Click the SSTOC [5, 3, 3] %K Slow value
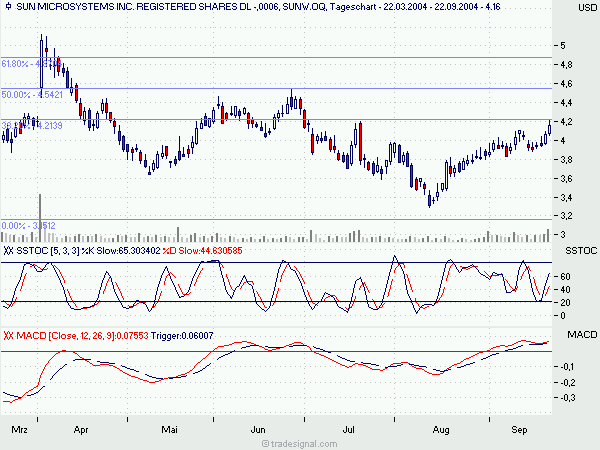This screenshot has width=600, height=450. (88, 251)
